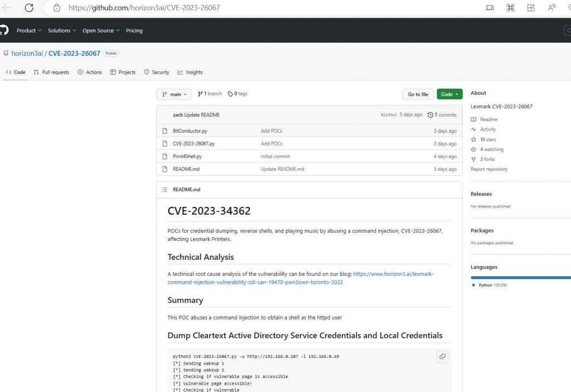
Task: Open README outline list icon
Action: (164, 190)
